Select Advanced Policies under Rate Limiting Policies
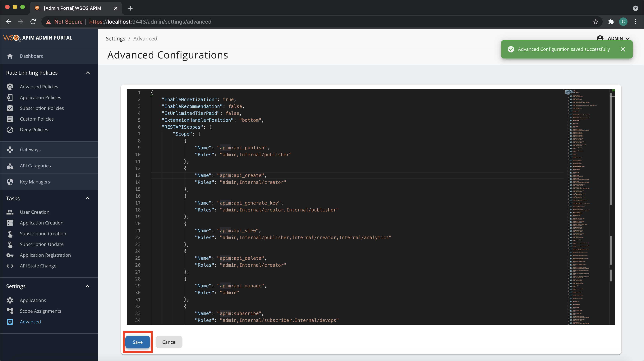This screenshot has height=361, width=644. tap(39, 86)
